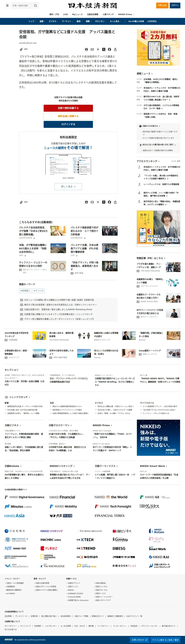Screen dimensions: 185x644
Task: Open the 特集記事(PR)はこちら heading link
Action: (151, 258)
